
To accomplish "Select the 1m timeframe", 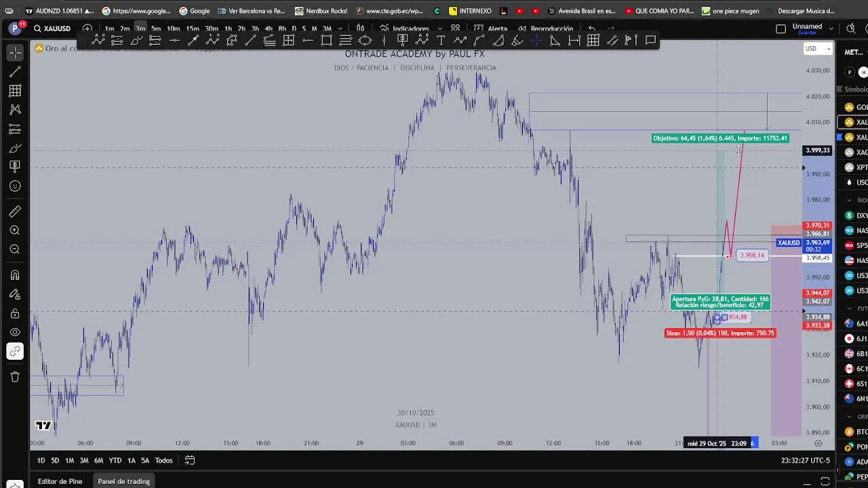I will click(x=109, y=28).
